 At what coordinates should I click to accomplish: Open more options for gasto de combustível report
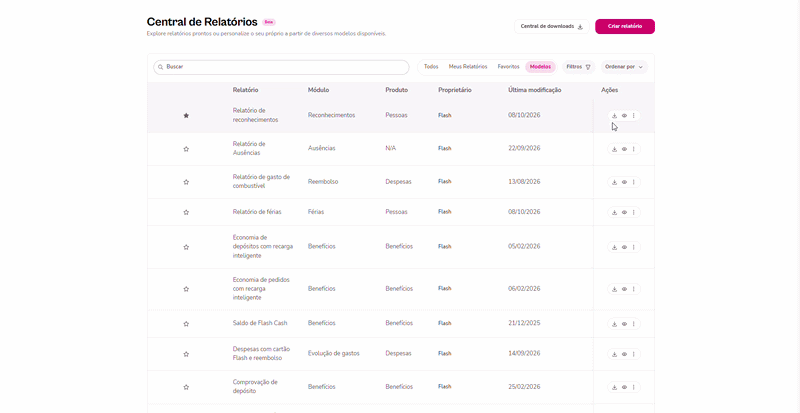(x=634, y=182)
